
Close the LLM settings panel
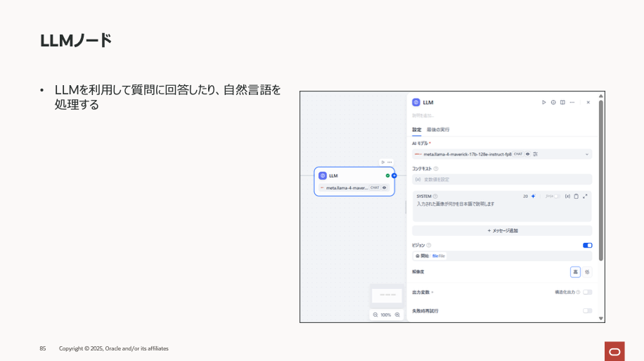(588, 102)
